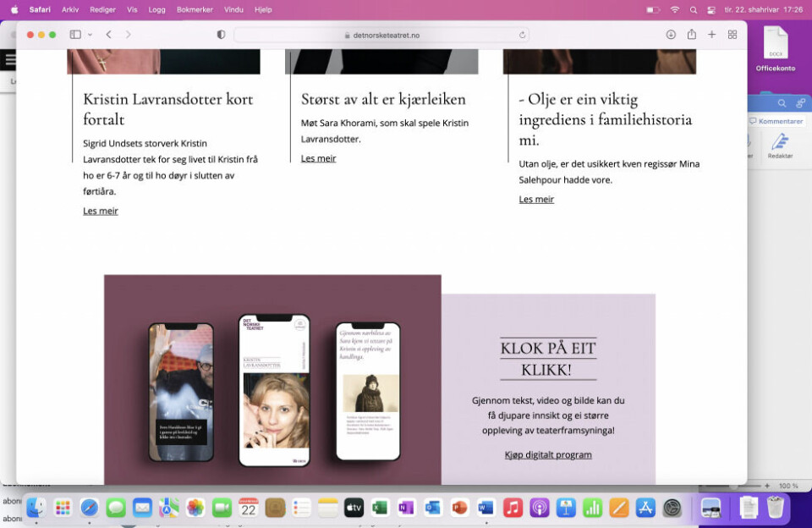Go back with the Safari back arrow
The image size is (812, 528).
pos(109,35)
